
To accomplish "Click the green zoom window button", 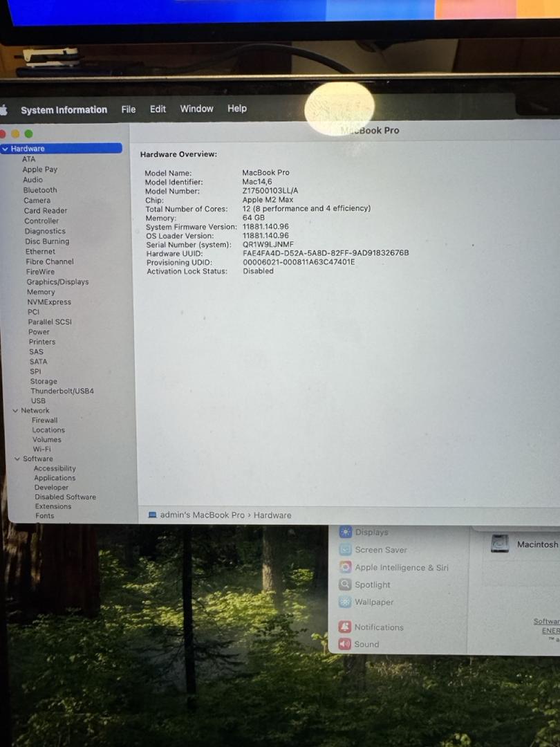I will point(28,134).
